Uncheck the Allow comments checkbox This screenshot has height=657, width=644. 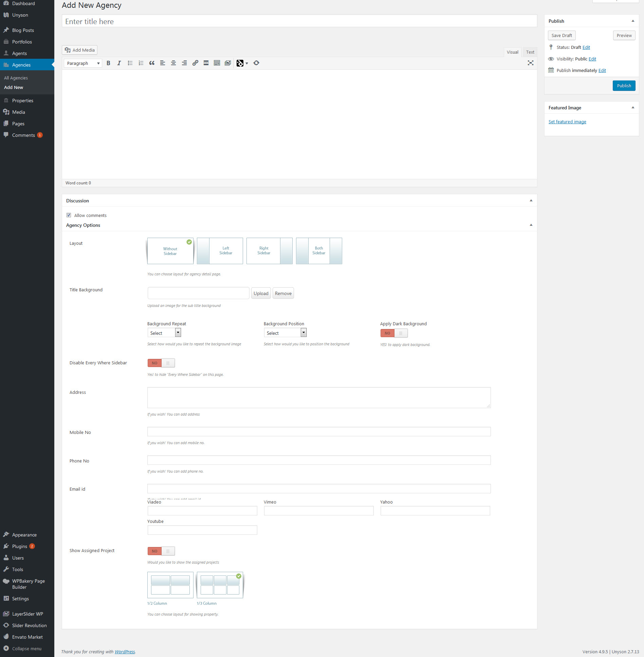coord(69,215)
